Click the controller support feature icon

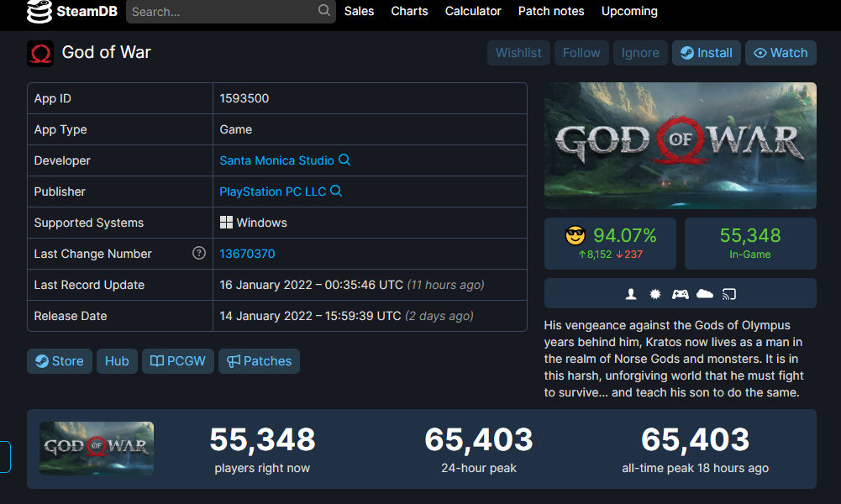(x=680, y=294)
